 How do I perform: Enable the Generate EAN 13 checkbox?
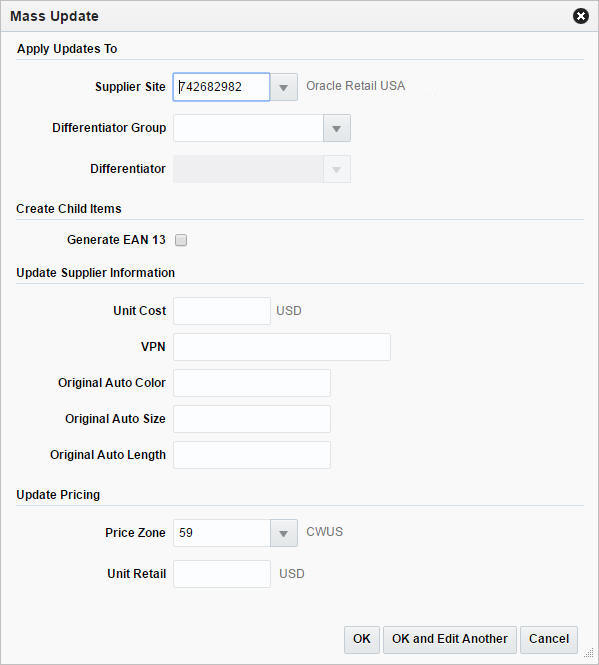tap(181, 240)
